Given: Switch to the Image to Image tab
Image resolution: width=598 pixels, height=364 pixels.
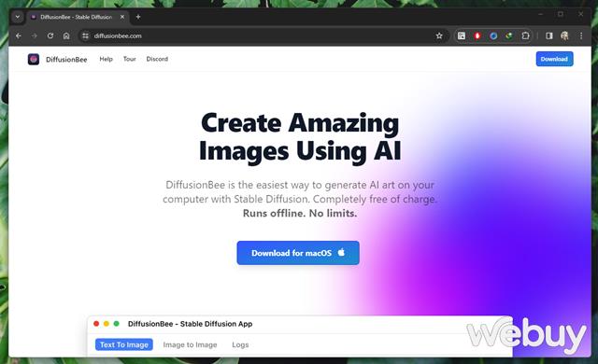Looking at the screenshot, I should 190,344.
